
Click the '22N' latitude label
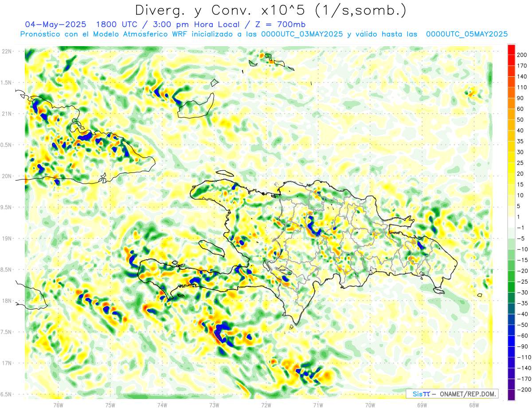(6, 51)
